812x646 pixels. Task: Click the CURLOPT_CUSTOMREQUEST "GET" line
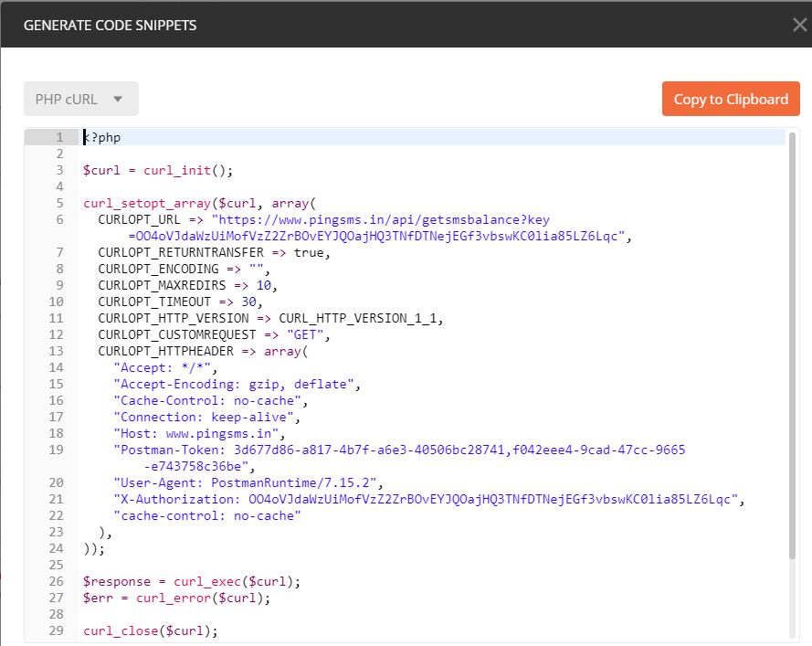(x=214, y=334)
